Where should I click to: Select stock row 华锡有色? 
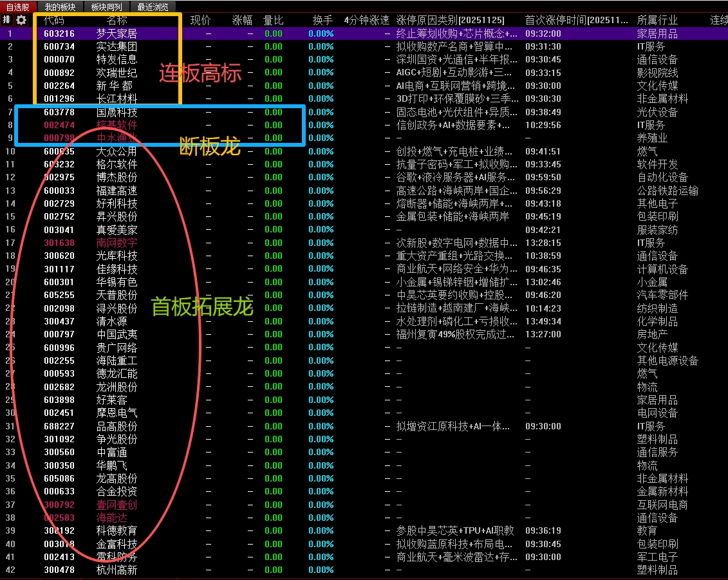coord(364,282)
